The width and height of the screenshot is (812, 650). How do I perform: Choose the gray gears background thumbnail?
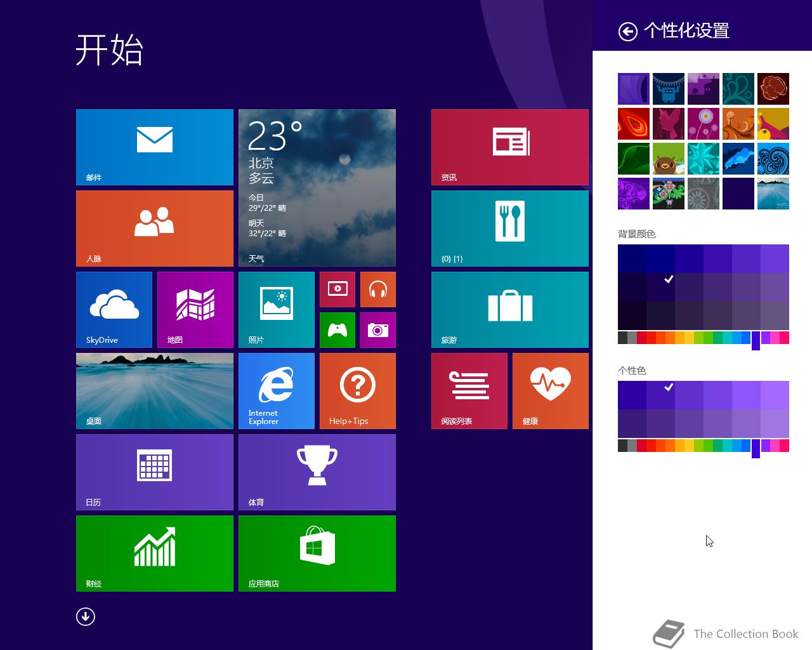coord(704,194)
